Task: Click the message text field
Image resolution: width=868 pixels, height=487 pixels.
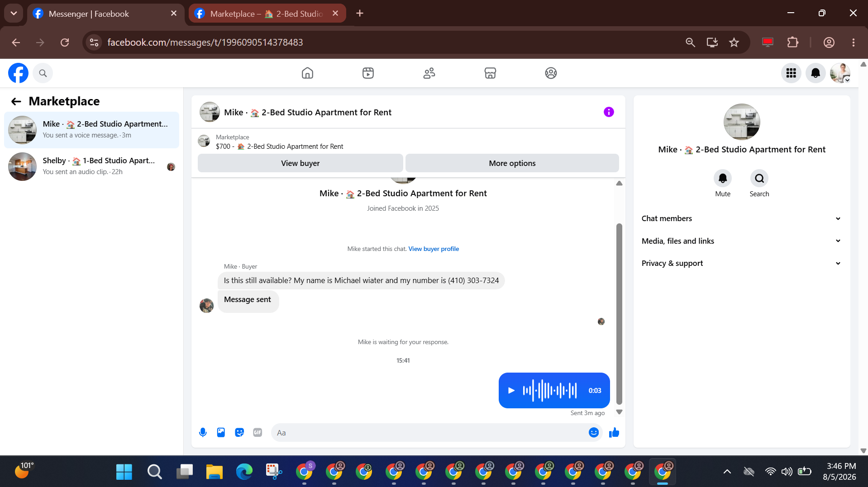Action: [x=430, y=433]
